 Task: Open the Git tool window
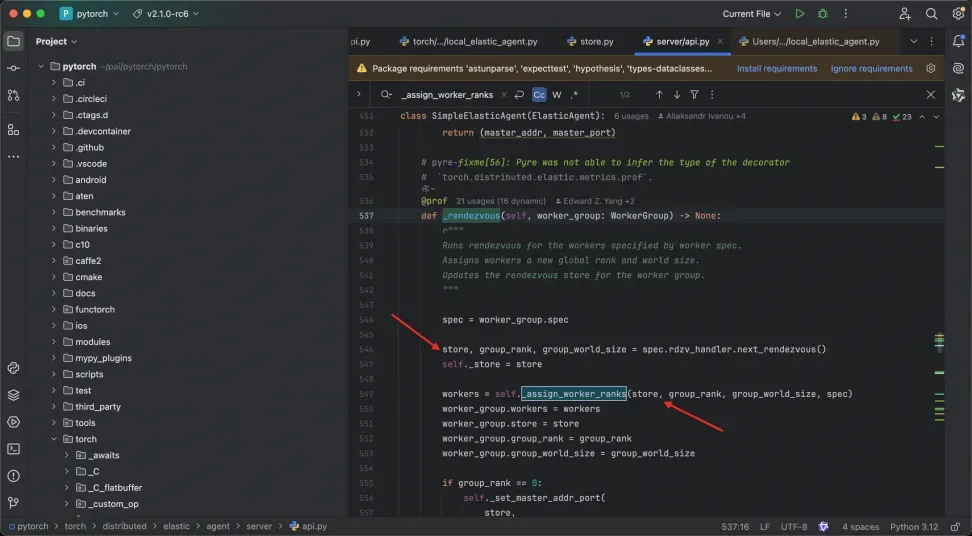click(13, 503)
